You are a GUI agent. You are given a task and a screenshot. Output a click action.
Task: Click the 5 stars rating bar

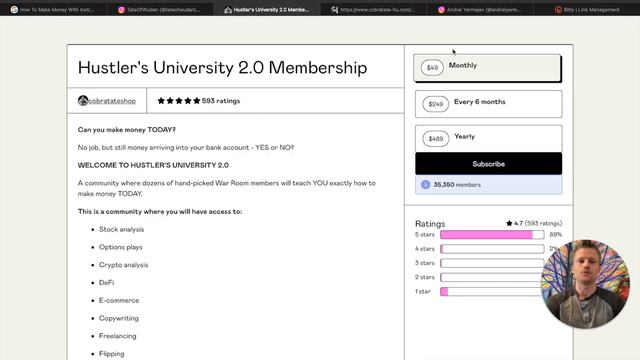point(492,234)
